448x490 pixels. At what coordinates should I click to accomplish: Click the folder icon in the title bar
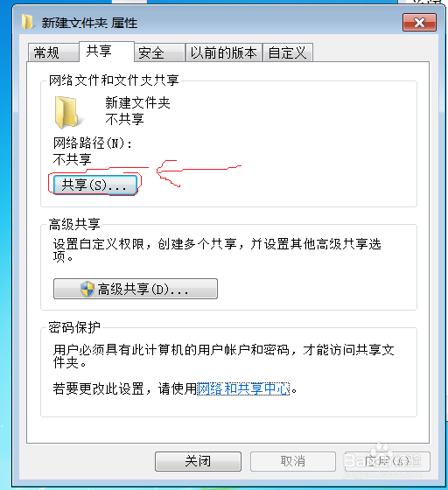point(27,22)
